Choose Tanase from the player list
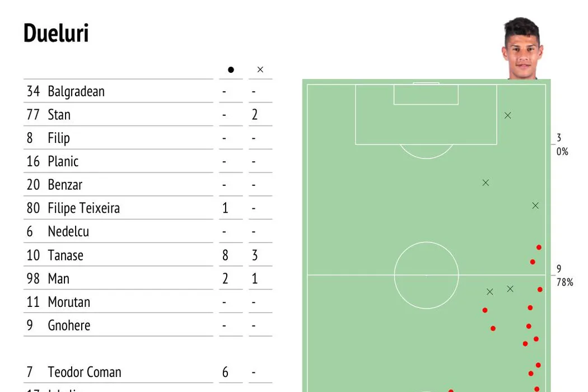The height and width of the screenshot is (392, 588). pos(66,255)
